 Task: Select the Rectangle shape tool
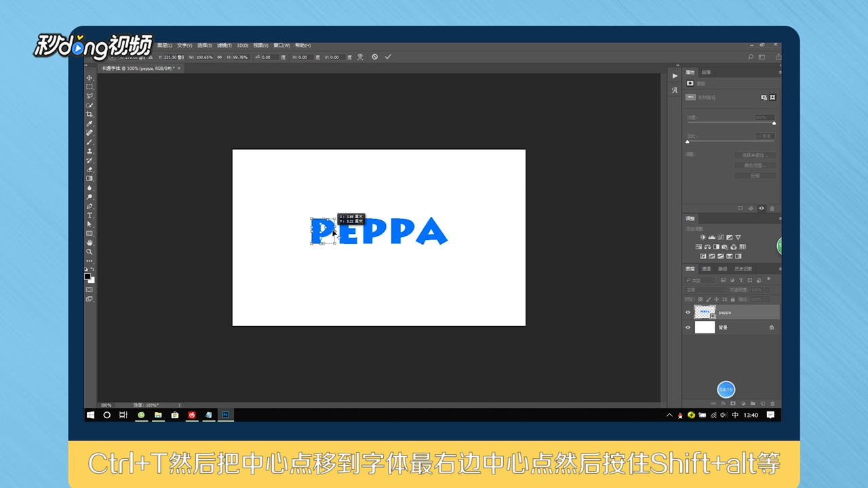click(x=90, y=233)
